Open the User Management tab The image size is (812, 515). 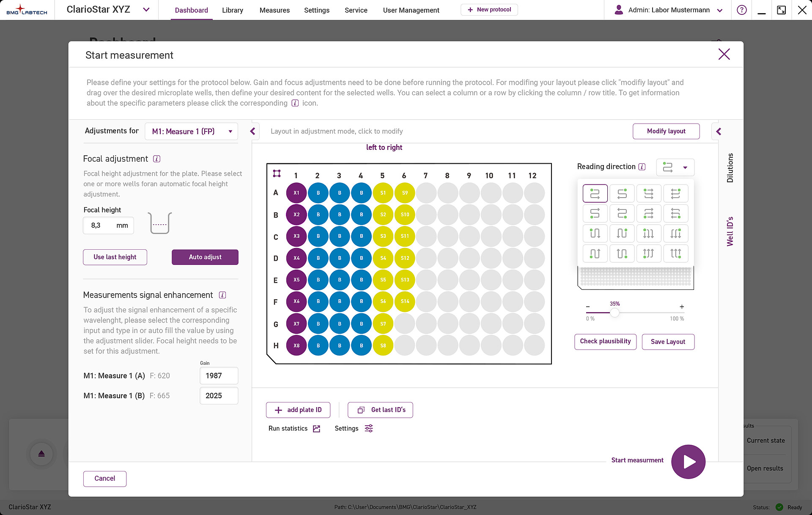(x=411, y=10)
